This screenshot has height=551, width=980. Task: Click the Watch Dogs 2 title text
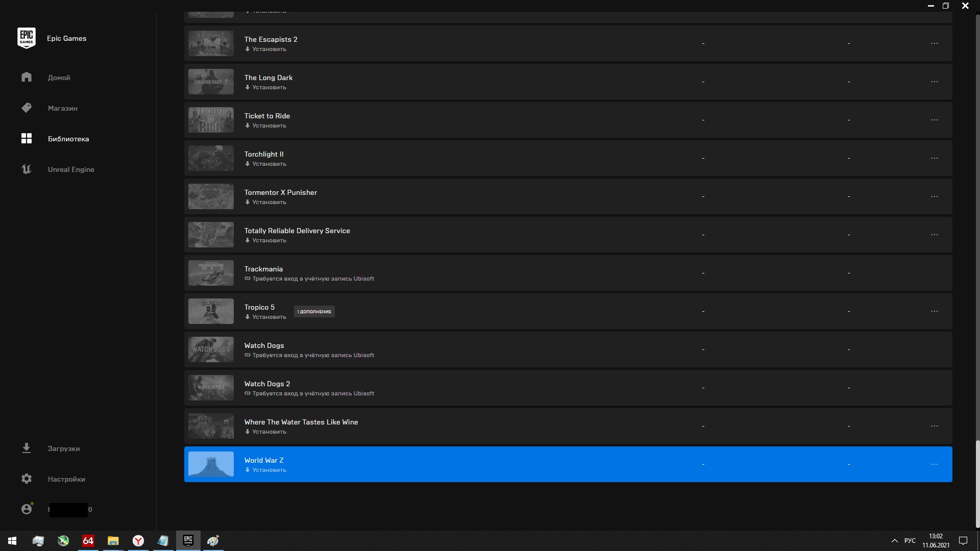click(x=267, y=384)
